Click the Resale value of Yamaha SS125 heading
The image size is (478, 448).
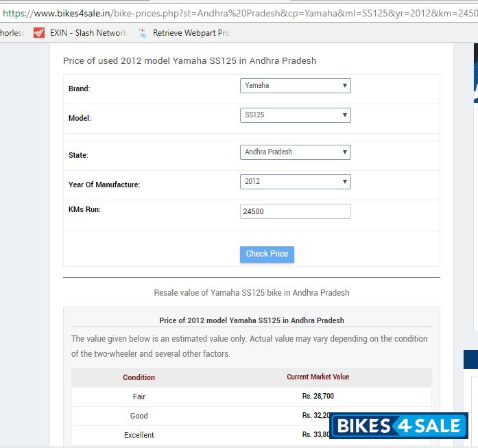pos(251,293)
